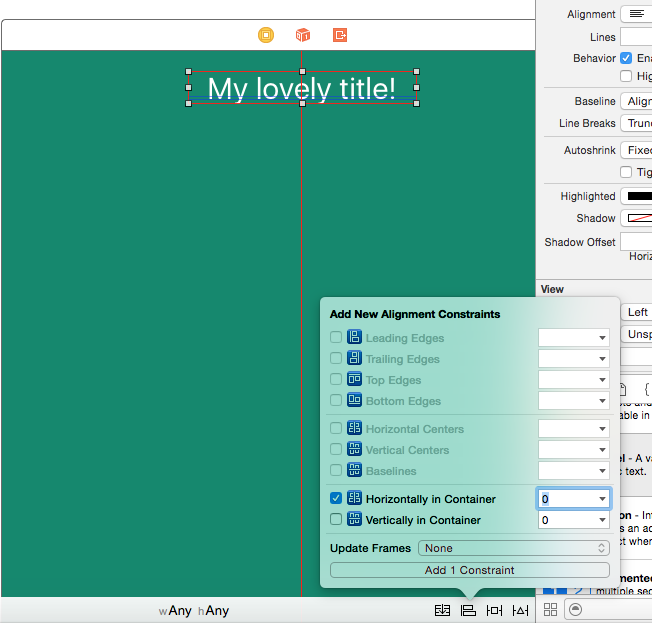The height and width of the screenshot is (623, 652).
Task: Enable Vertically in Container checkbox
Action: coord(336,520)
